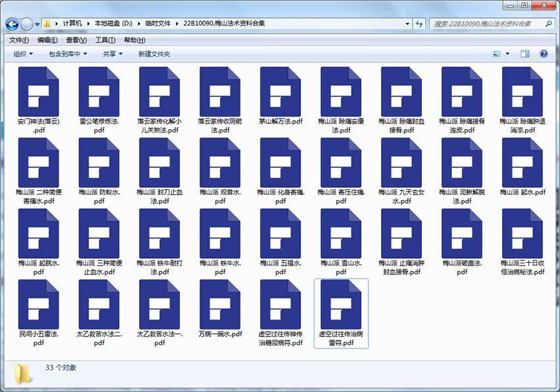Select 梅山派 泥鳅解脱法.pdf file
This screenshot has height=392, width=560.
pos(462,171)
